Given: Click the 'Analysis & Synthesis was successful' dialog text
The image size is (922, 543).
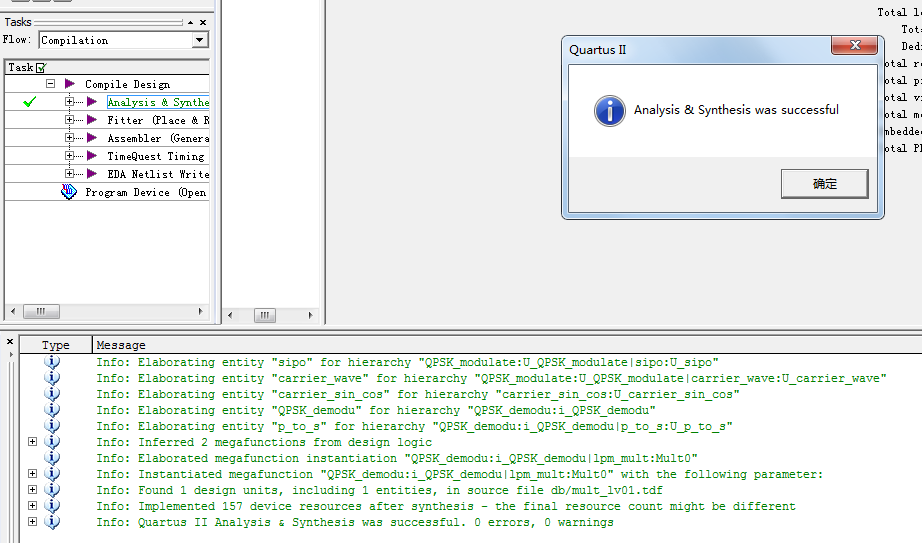Looking at the screenshot, I should point(736,110).
